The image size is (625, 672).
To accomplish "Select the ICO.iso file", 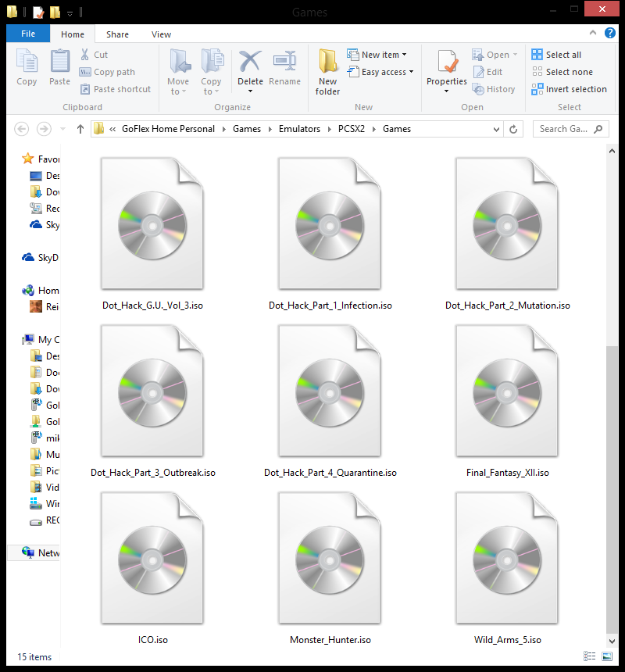I will [x=152, y=568].
